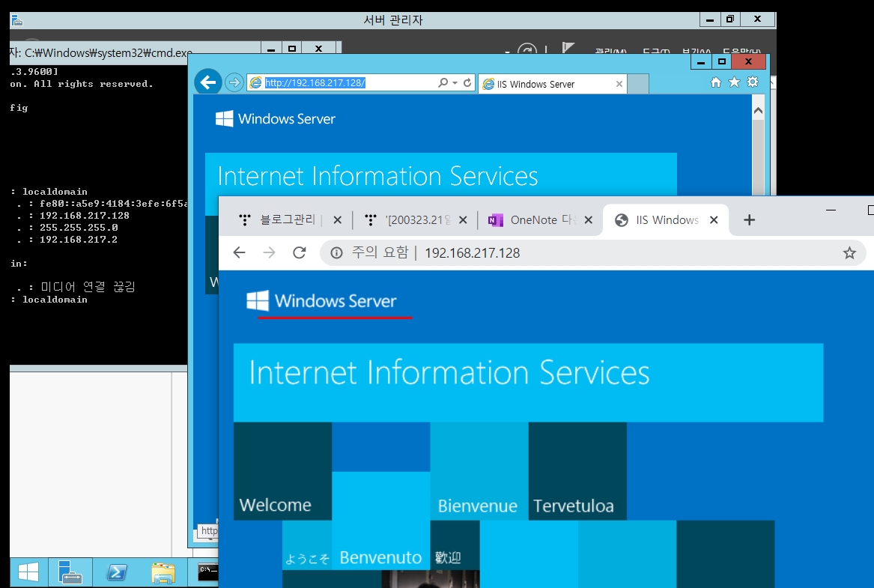Minimize the Chrome window

click(831, 210)
